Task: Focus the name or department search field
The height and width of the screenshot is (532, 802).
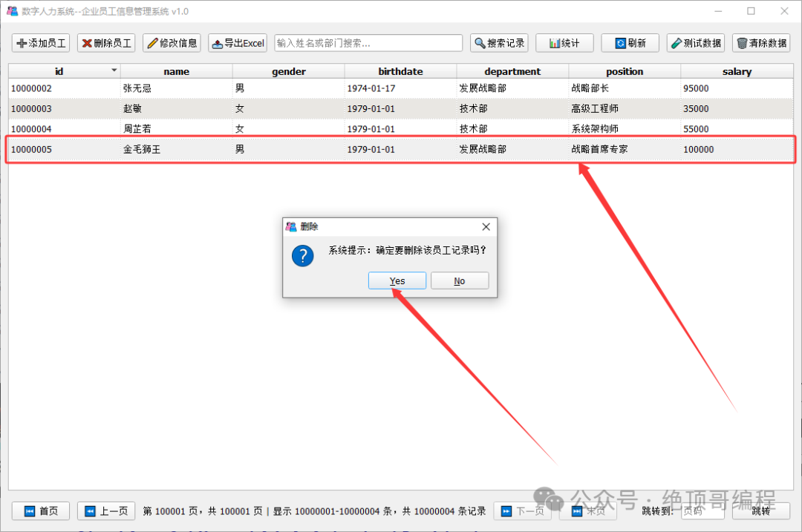Action: click(x=368, y=43)
